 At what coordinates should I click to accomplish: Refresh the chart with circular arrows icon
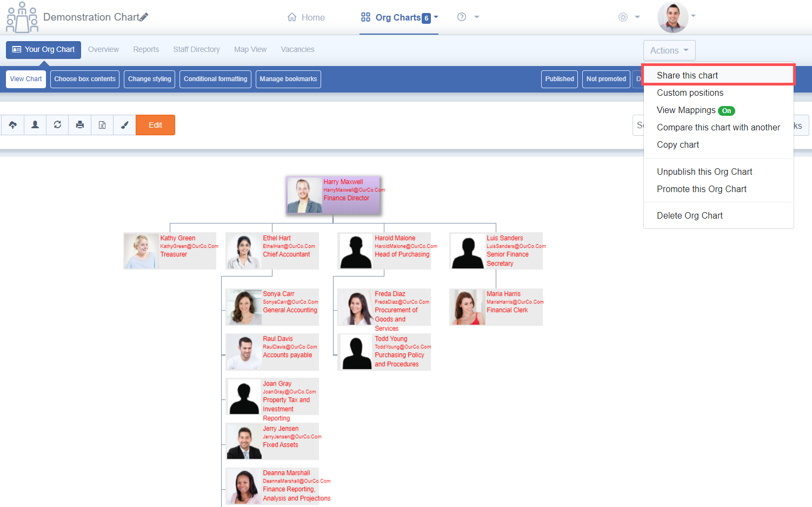[x=57, y=125]
